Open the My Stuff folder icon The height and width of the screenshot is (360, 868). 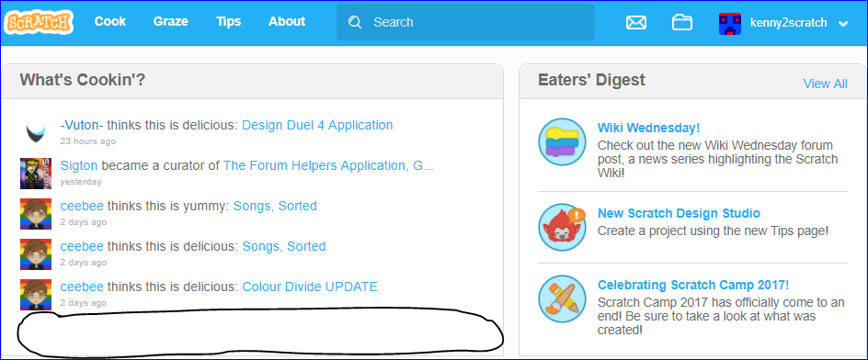coord(682,23)
